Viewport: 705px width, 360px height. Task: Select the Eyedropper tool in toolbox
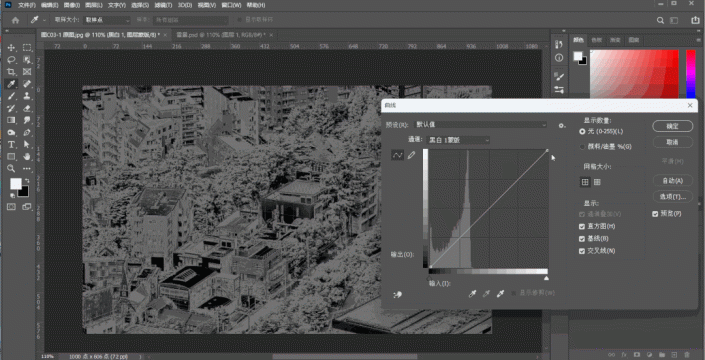coord(11,84)
